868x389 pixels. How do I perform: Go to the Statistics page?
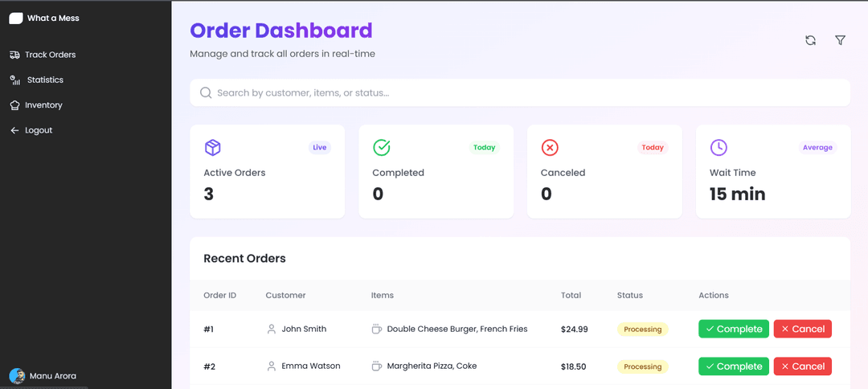tap(45, 80)
